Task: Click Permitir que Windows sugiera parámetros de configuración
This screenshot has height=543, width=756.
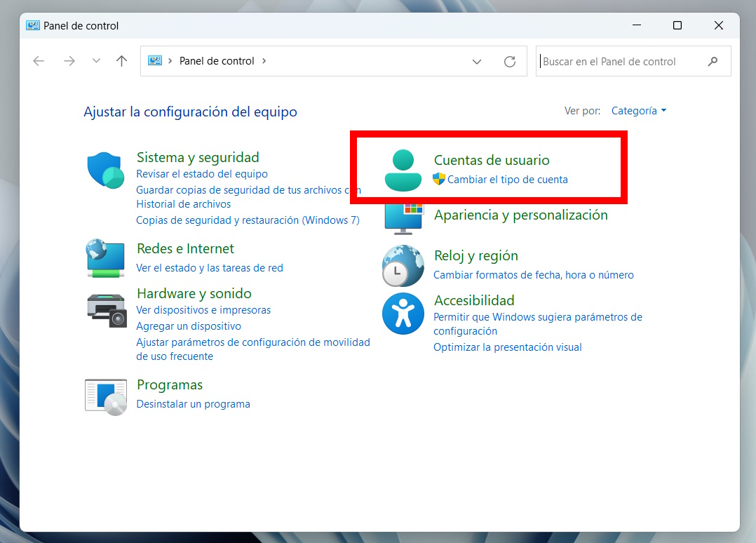Action: [538, 323]
